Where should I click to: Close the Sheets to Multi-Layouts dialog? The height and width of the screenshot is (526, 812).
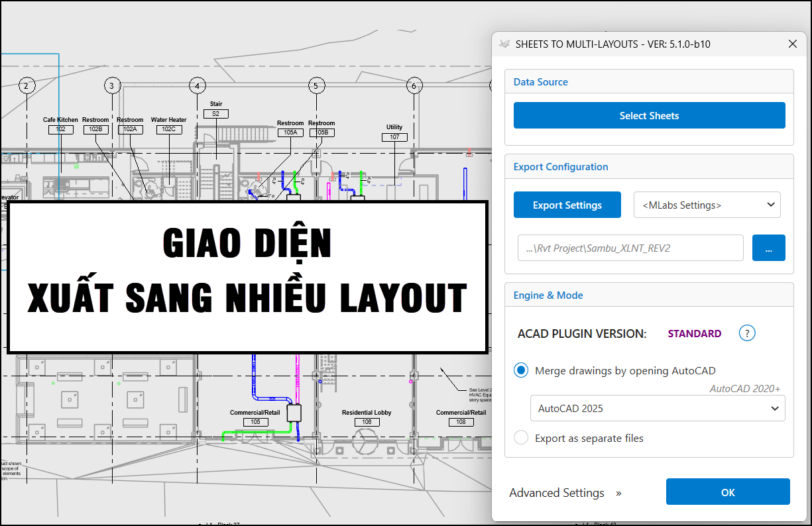(x=792, y=44)
